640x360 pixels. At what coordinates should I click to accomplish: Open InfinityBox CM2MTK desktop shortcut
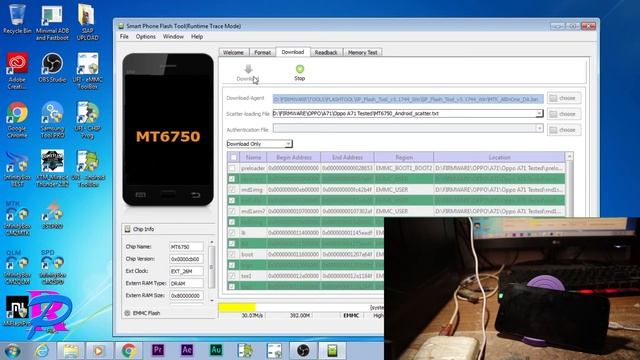tap(17, 218)
